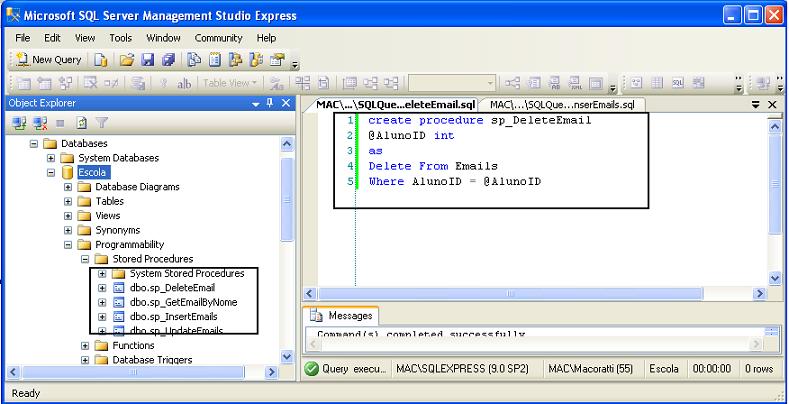The image size is (789, 404).
Task: Click the Refresh icon in Object Explorer
Action: point(82,123)
